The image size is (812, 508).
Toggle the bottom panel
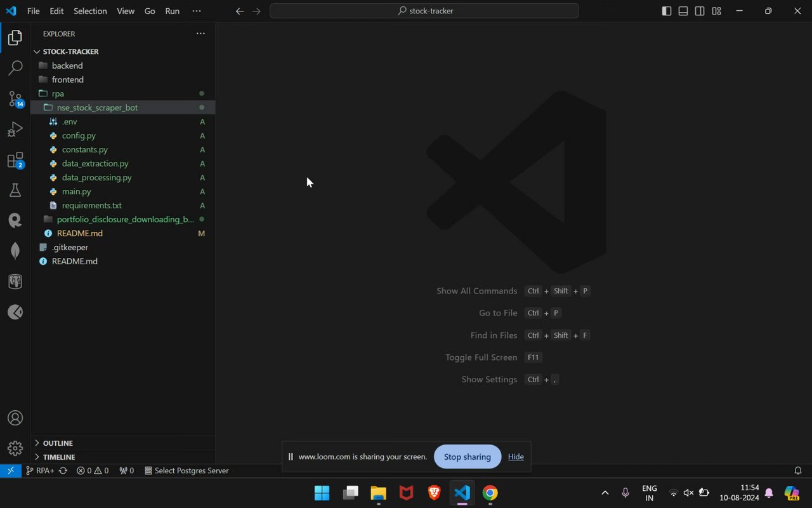(683, 11)
